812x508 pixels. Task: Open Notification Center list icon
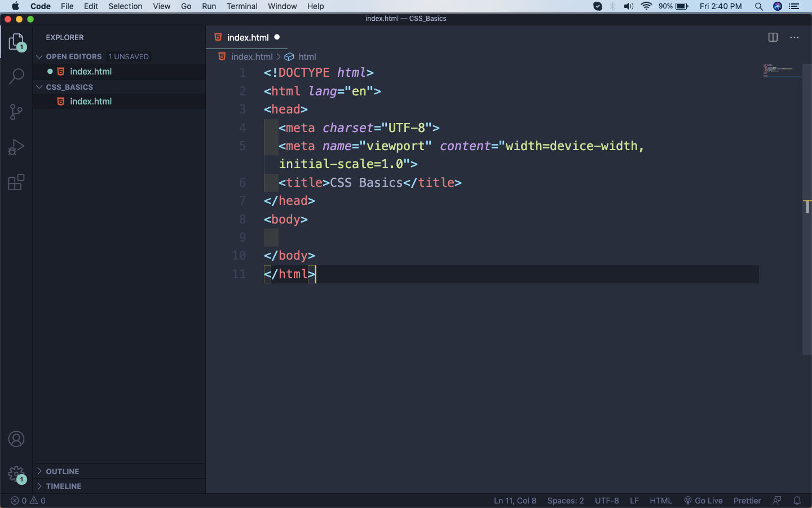[x=794, y=6]
